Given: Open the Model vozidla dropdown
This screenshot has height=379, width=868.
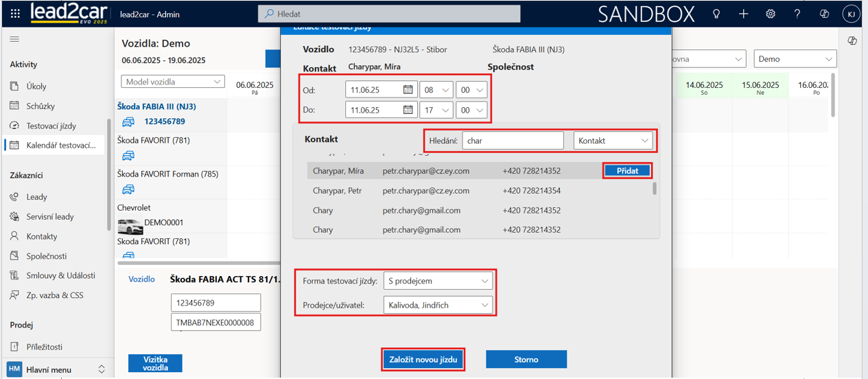Looking at the screenshot, I should pyautogui.click(x=173, y=82).
